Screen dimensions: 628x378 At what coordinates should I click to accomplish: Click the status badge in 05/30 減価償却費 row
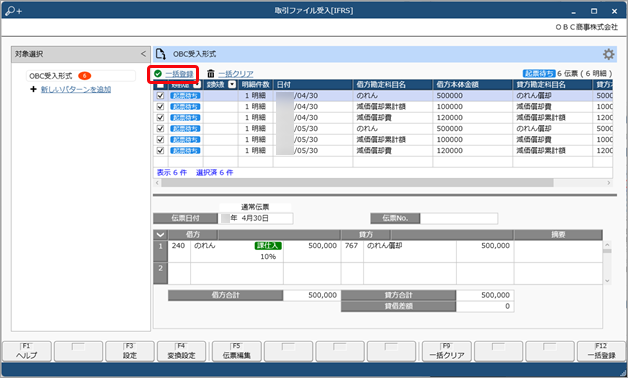(185, 151)
